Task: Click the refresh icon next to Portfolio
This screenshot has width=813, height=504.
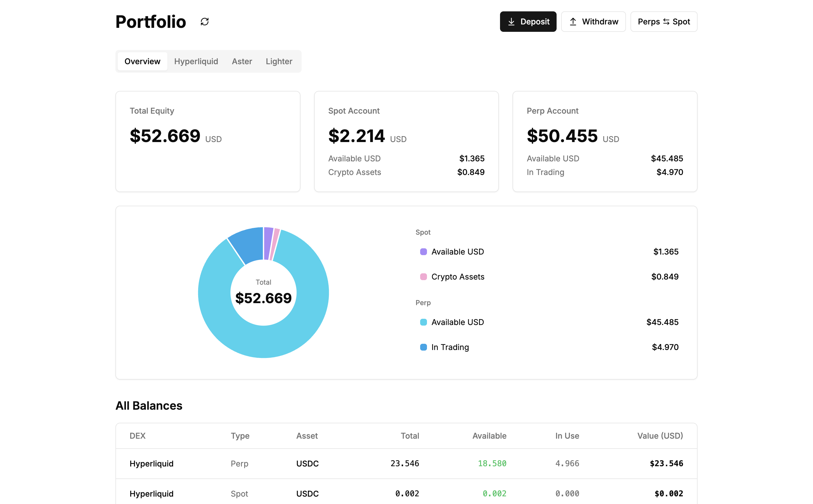Action: point(204,21)
